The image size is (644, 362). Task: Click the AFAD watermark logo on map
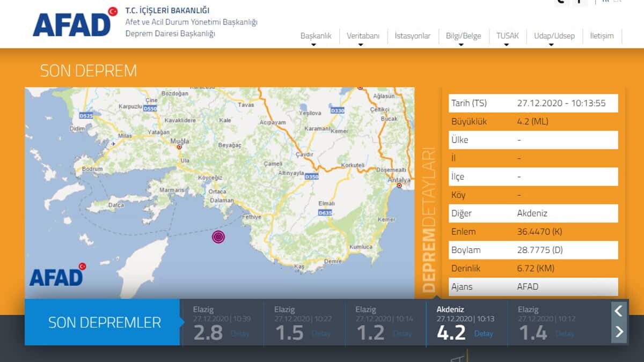coord(57,275)
